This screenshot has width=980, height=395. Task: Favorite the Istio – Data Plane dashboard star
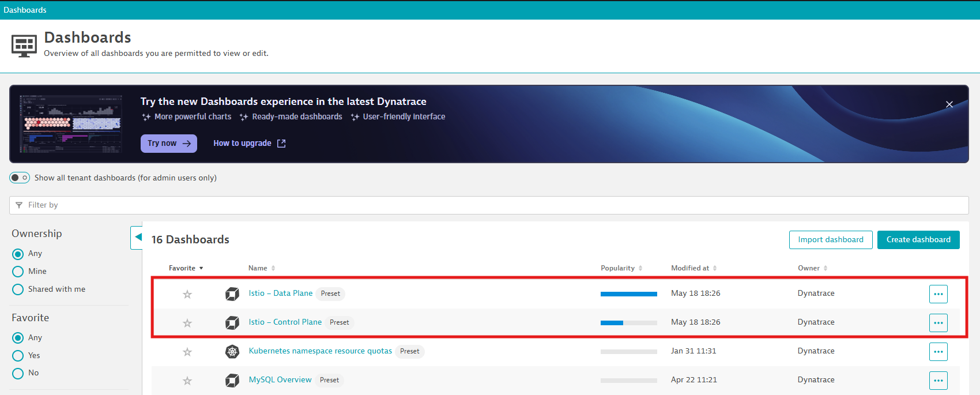tap(187, 294)
